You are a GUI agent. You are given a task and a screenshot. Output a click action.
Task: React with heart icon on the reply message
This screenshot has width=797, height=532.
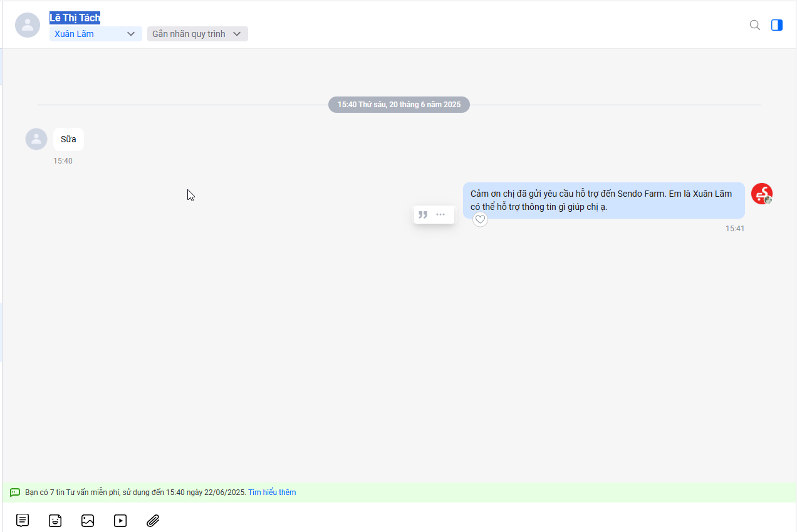coord(480,219)
